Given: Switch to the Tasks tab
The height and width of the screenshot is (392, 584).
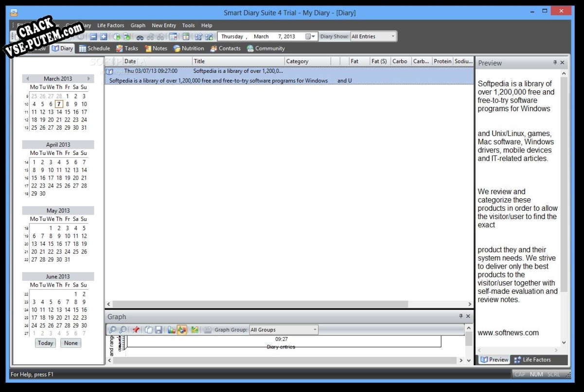Looking at the screenshot, I should (x=127, y=49).
